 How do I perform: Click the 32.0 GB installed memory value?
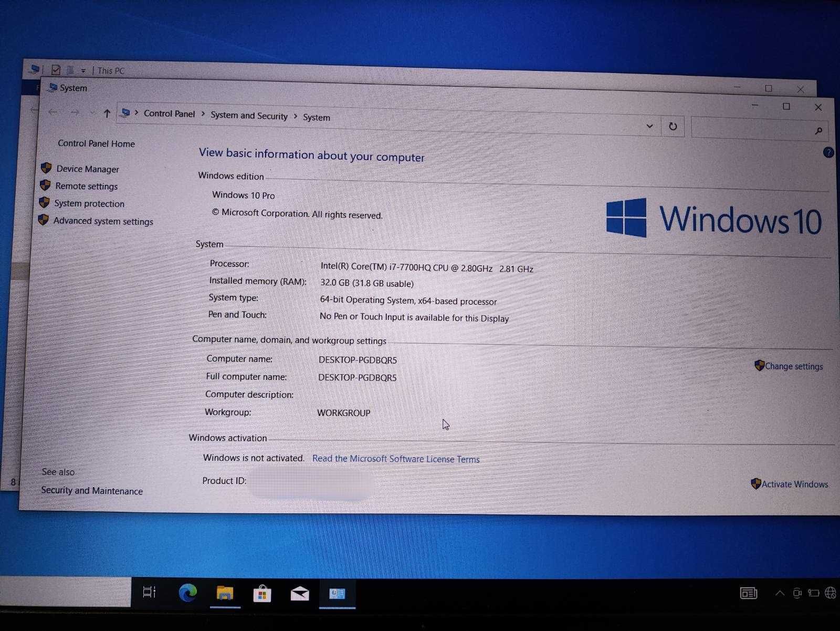(x=367, y=283)
